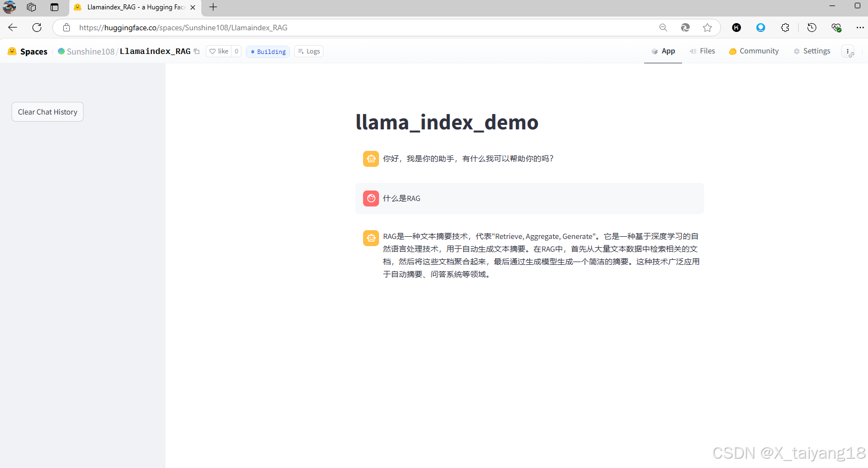The width and height of the screenshot is (868, 468).
Task: Switch to the App tab
Action: tap(663, 51)
